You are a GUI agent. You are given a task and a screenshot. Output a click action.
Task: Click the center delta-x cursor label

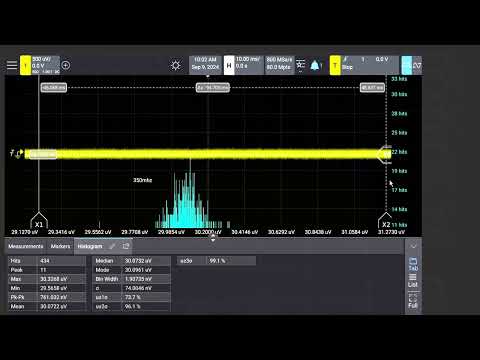click(x=213, y=88)
